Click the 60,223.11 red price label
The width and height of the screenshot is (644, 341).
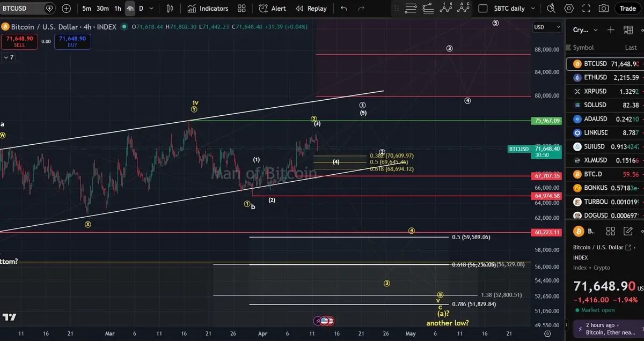pos(547,232)
